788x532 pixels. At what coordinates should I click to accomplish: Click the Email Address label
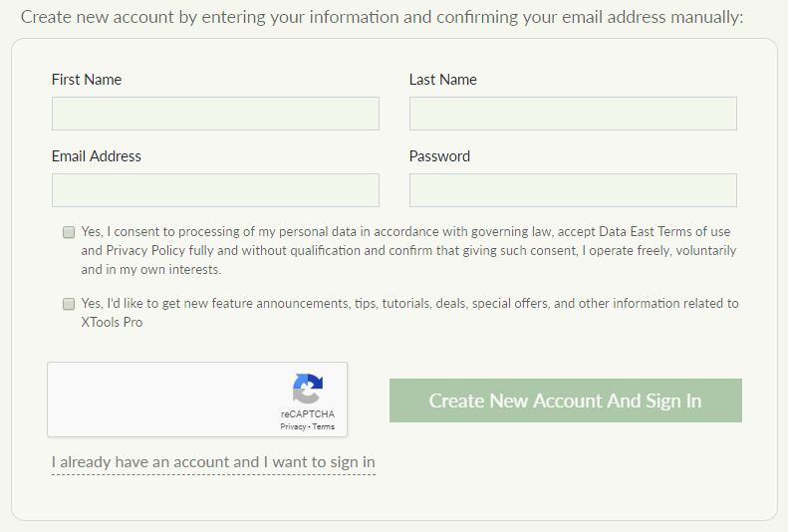click(x=97, y=156)
